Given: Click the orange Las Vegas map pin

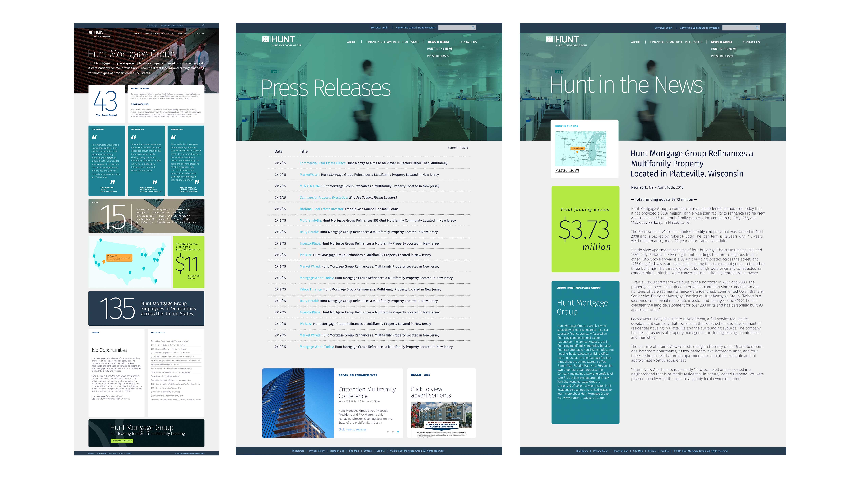Looking at the screenshot, I should pyautogui.click(x=104, y=262).
